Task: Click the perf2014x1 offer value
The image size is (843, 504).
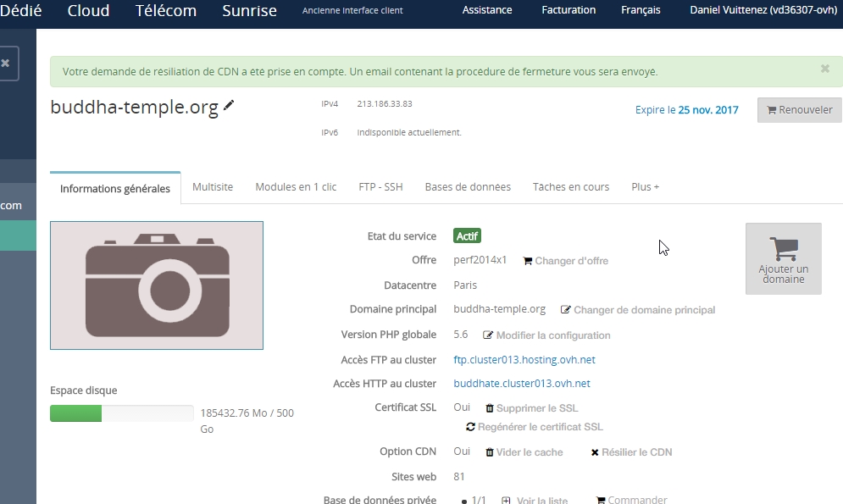Action: [480, 260]
